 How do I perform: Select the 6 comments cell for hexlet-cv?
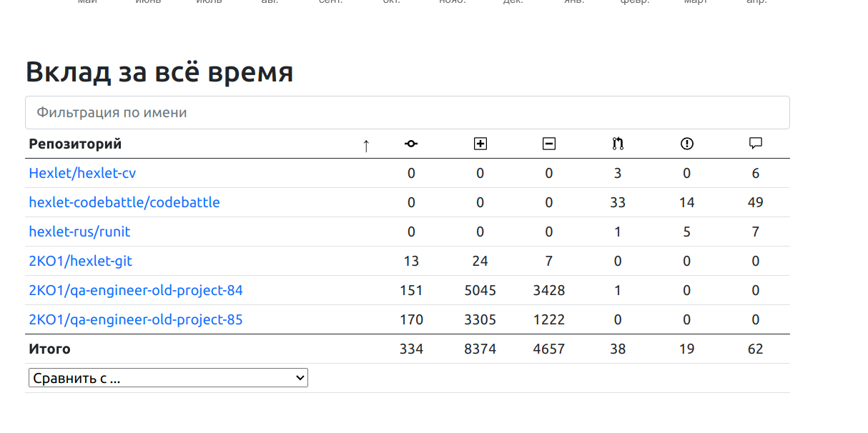(x=756, y=173)
